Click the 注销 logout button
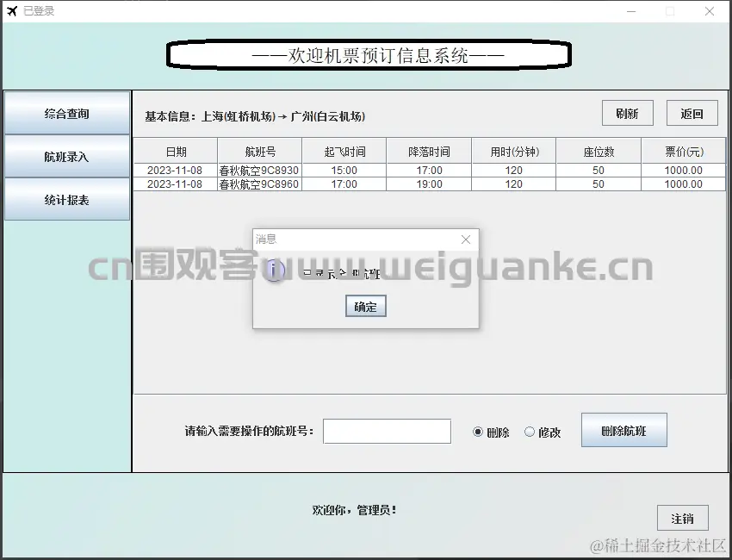The width and height of the screenshot is (732, 560). click(x=683, y=518)
